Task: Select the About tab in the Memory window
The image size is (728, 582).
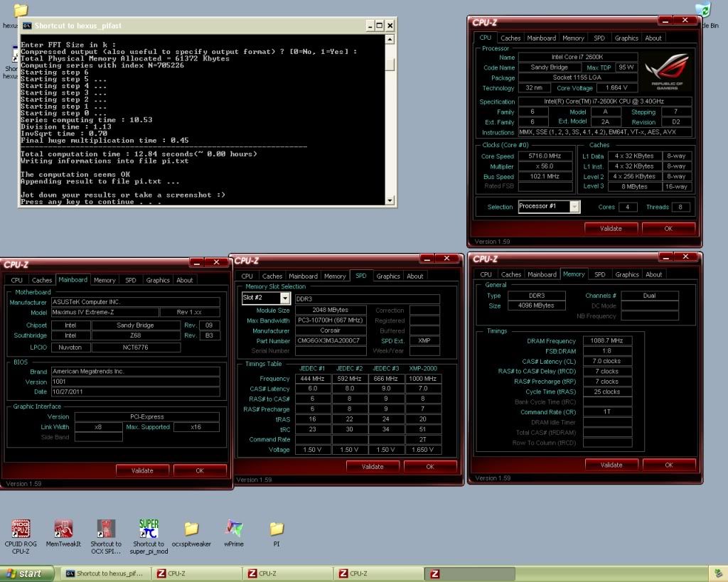Action: point(654,274)
